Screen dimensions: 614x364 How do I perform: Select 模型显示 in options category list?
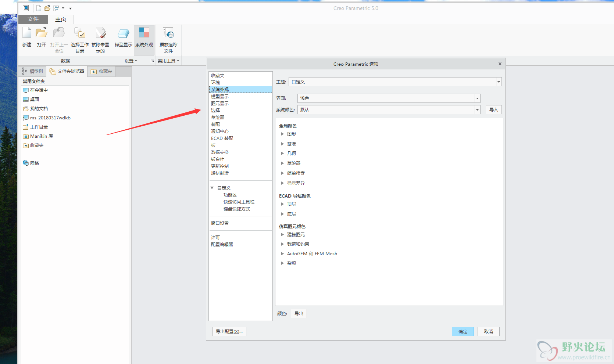pos(220,97)
